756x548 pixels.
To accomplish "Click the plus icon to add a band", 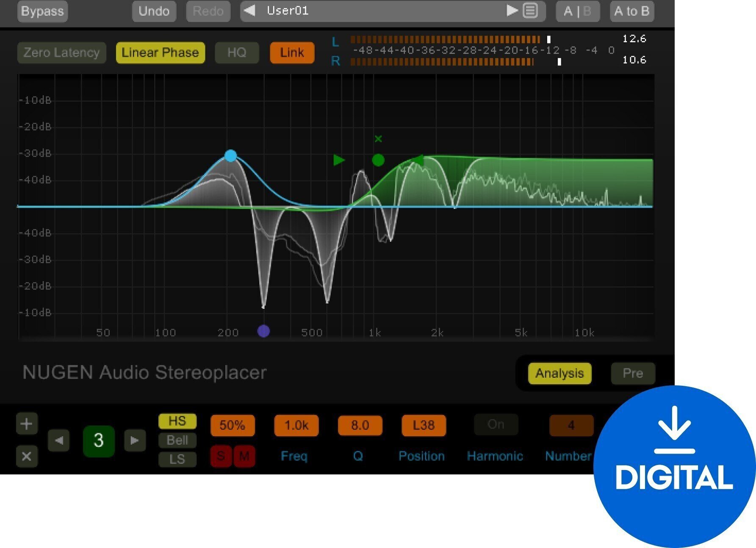I will (26, 424).
